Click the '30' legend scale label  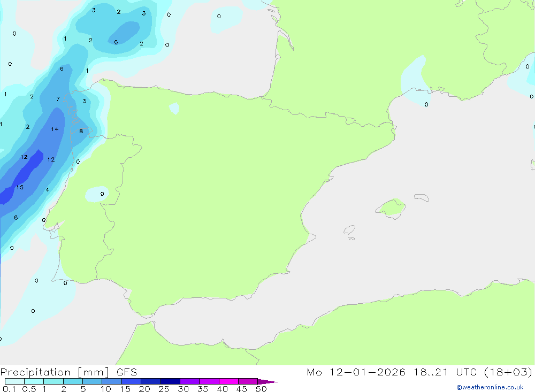click(x=184, y=389)
